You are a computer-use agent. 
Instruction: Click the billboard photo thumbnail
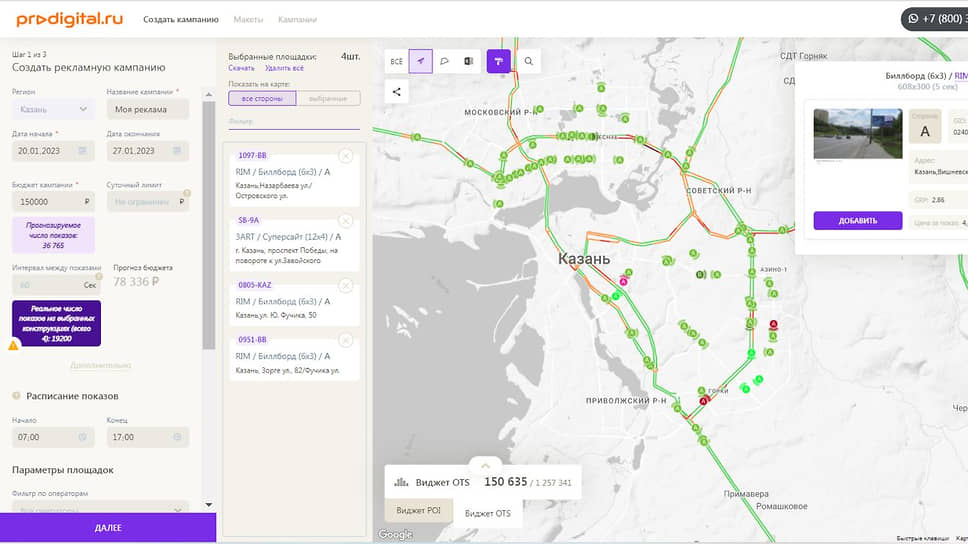click(x=857, y=134)
